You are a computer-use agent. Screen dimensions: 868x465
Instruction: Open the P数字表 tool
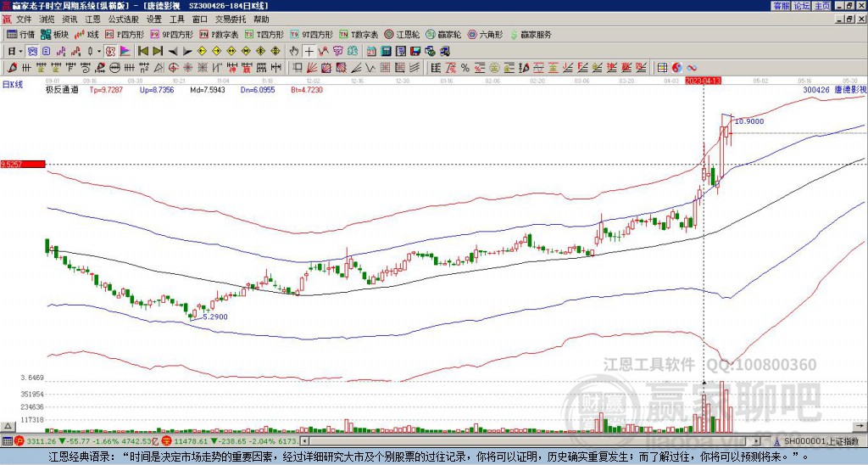(219, 34)
